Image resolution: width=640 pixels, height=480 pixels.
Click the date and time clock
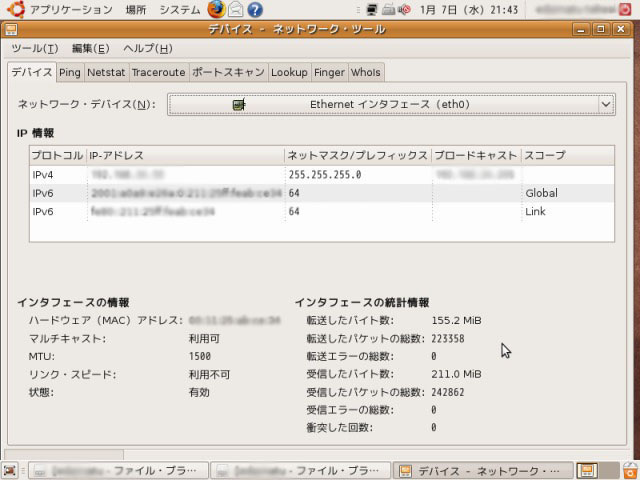(x=469, y=9)
